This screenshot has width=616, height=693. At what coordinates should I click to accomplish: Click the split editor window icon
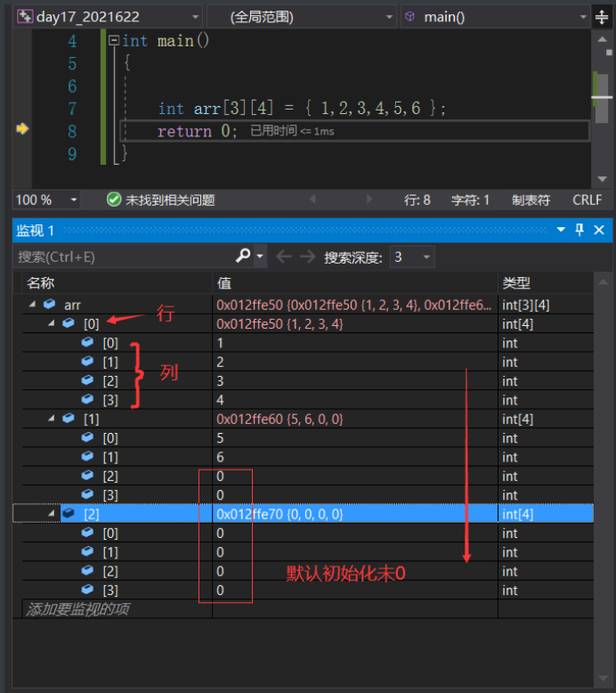[602, 17]
